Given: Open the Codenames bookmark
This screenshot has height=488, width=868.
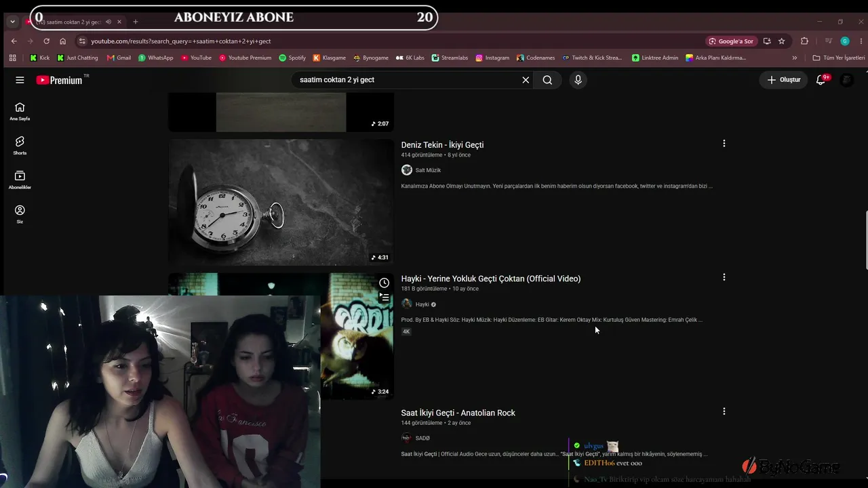Looking at the screenshot, I should click(x=536, y=58).
